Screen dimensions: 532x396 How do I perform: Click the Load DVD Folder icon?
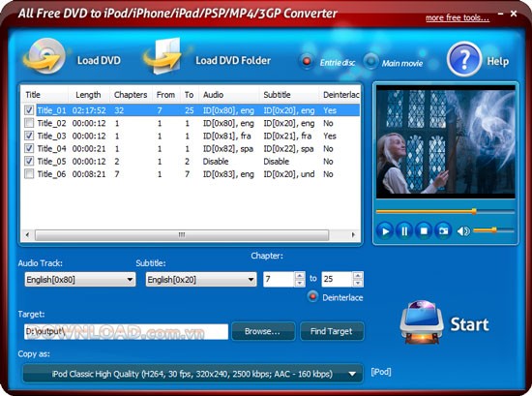click(x=163, y=56)
